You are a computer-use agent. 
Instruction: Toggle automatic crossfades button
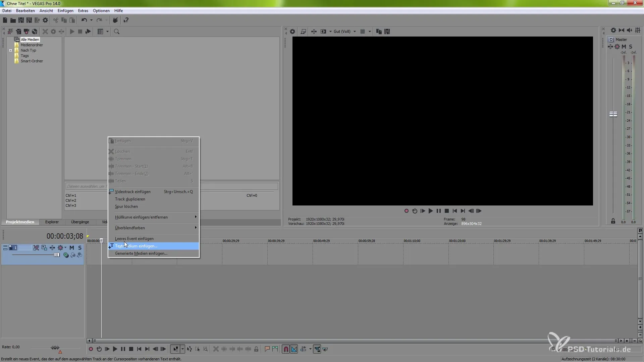click(294, 349)
